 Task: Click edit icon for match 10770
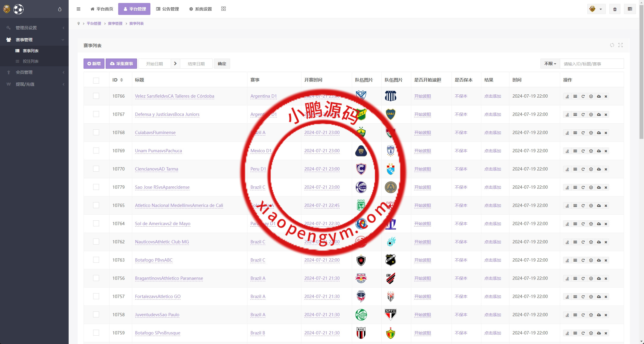[567, 169]
